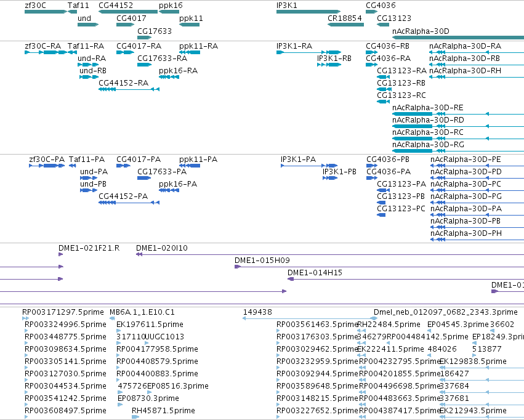Screen dimensions: 524x420
Task: Select clone DME1-015H09
Action: (379, 267)
